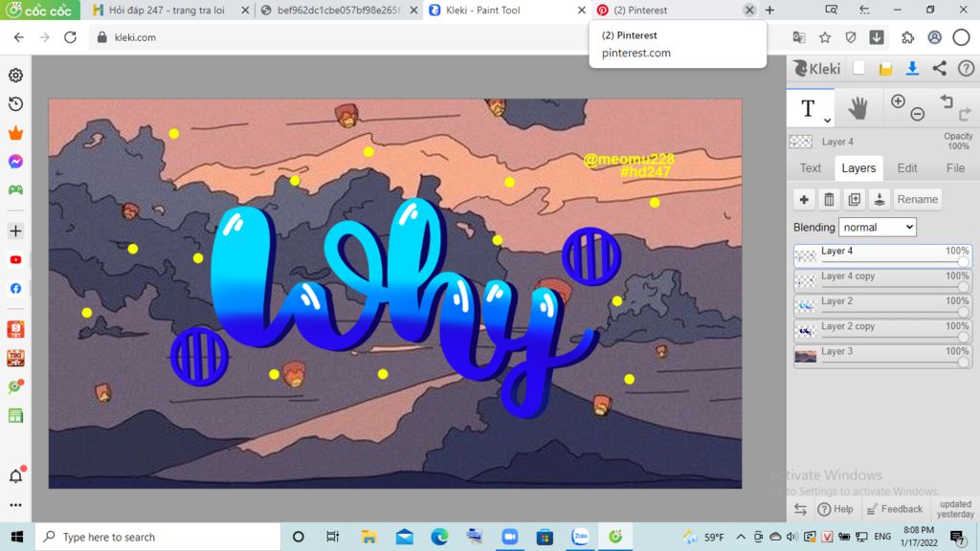Switch to the Layers tab
980x551 pixels.
tap(858, 168)
